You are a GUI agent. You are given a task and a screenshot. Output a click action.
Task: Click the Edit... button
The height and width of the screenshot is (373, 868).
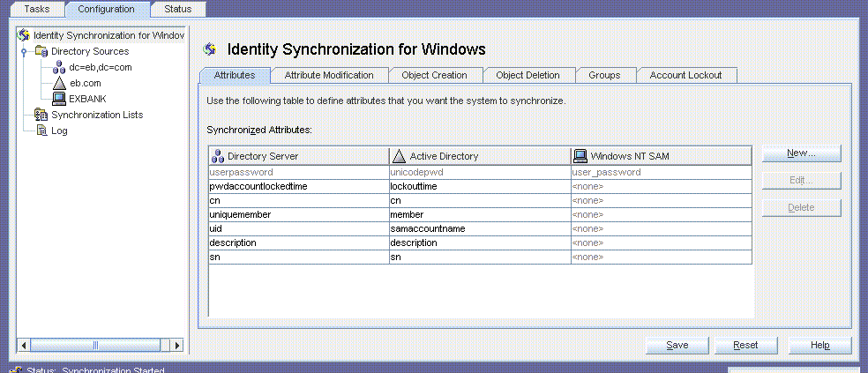tap(802, 181)
